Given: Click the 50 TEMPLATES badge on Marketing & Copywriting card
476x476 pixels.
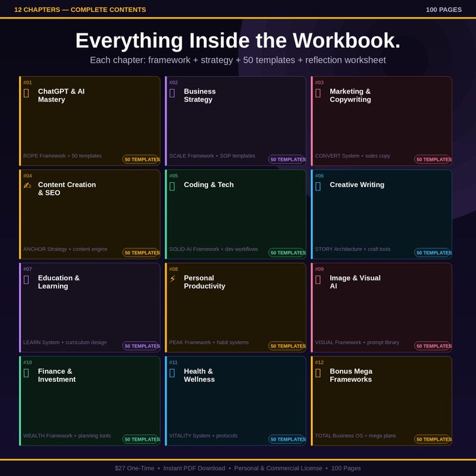Looking at the screenshot, I should click(x=433, y=159).
